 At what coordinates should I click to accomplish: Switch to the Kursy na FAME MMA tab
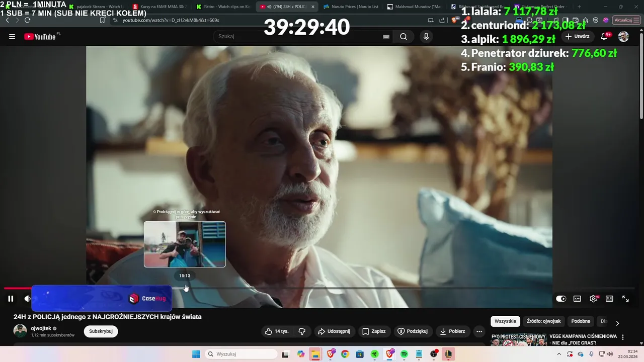click(x=160, y=7)
